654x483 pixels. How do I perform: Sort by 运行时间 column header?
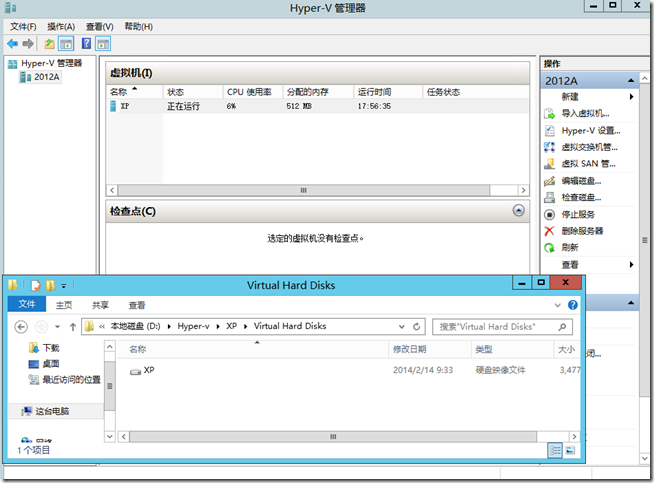388,92
